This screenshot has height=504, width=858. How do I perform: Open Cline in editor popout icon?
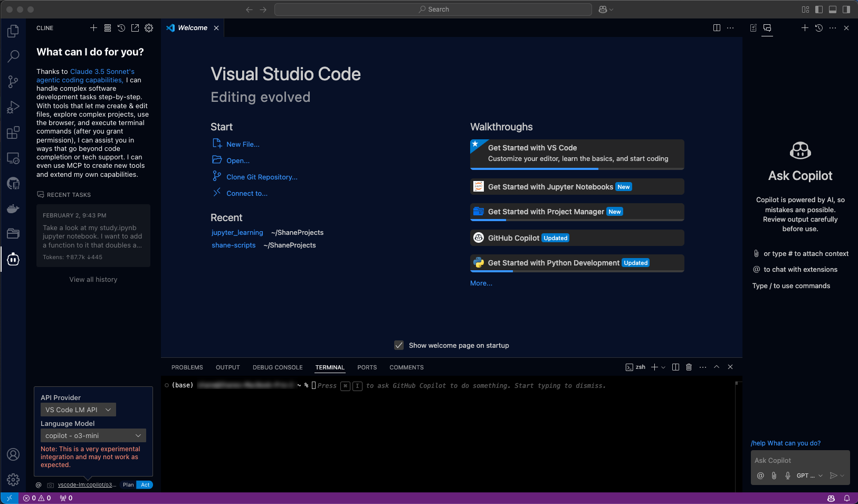coord(135,28)
